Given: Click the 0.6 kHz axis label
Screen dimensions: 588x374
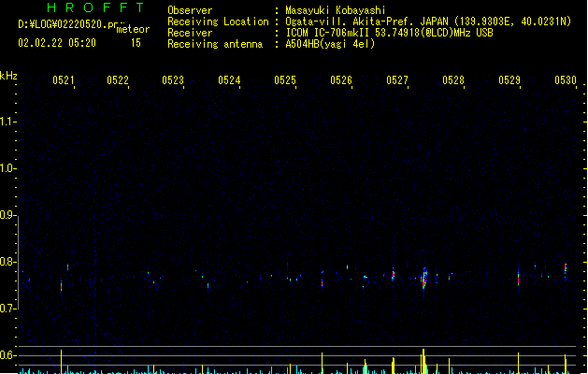Looking at the screenshot, I should [x=8, y=355].
